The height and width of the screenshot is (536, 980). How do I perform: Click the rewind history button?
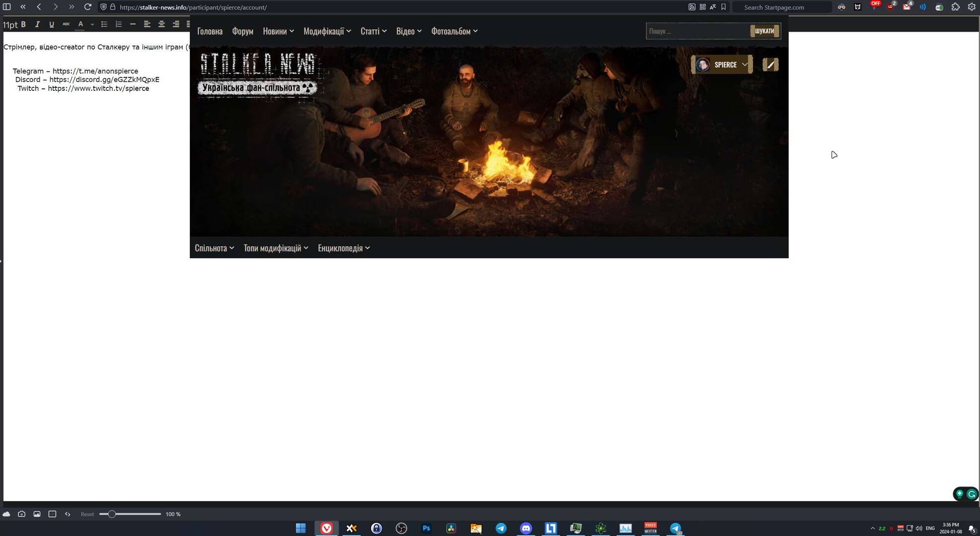click(23, 7)
